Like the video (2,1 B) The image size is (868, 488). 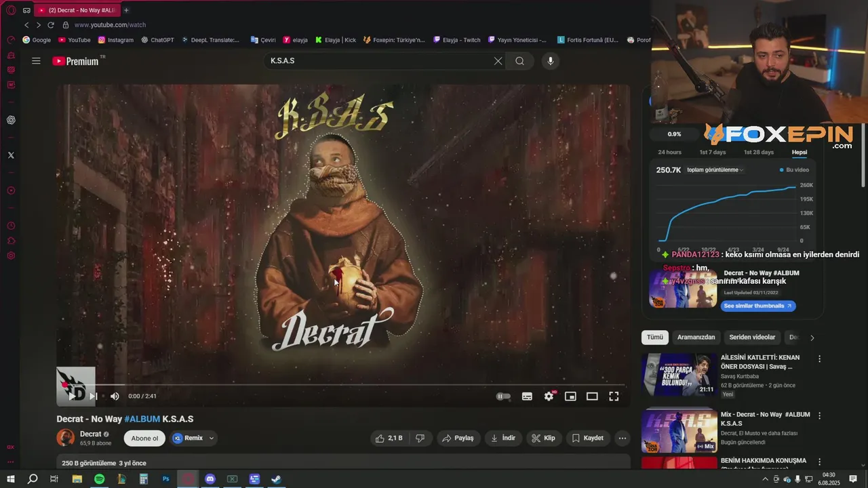coord(389,439)
